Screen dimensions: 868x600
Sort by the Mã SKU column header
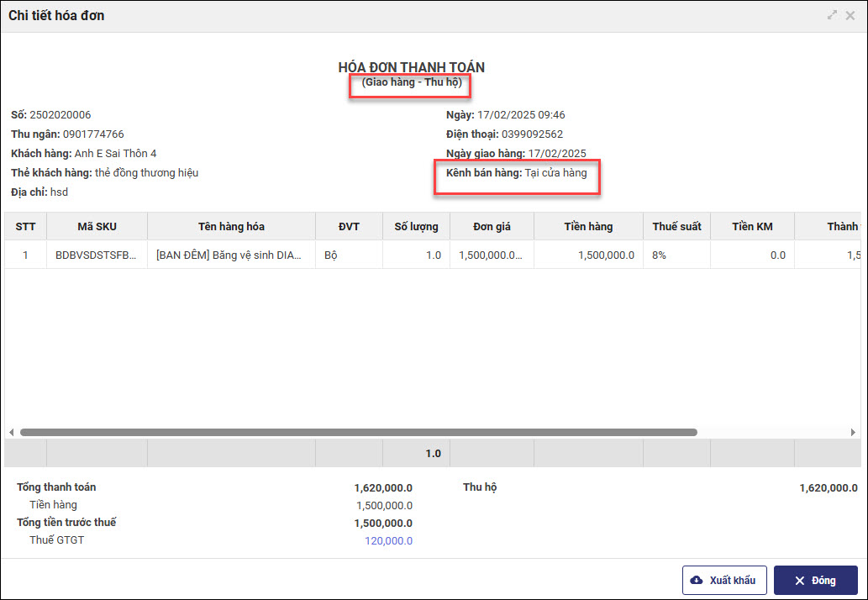97,226
